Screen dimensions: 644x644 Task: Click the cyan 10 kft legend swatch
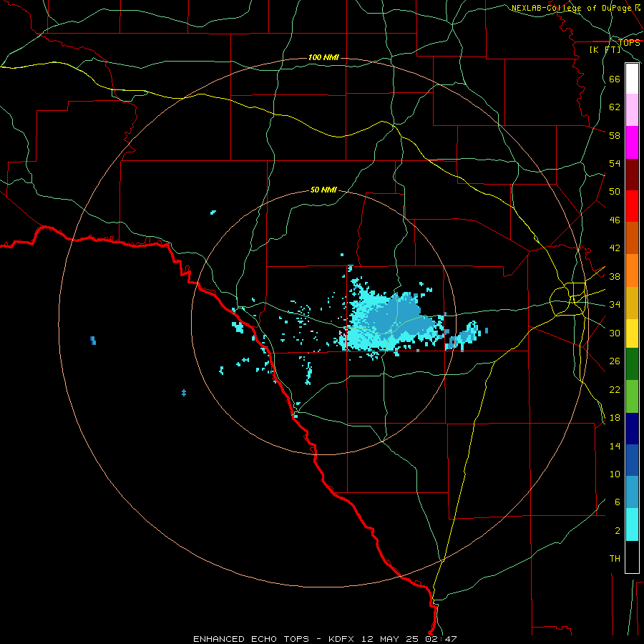(x=632, y=525)
